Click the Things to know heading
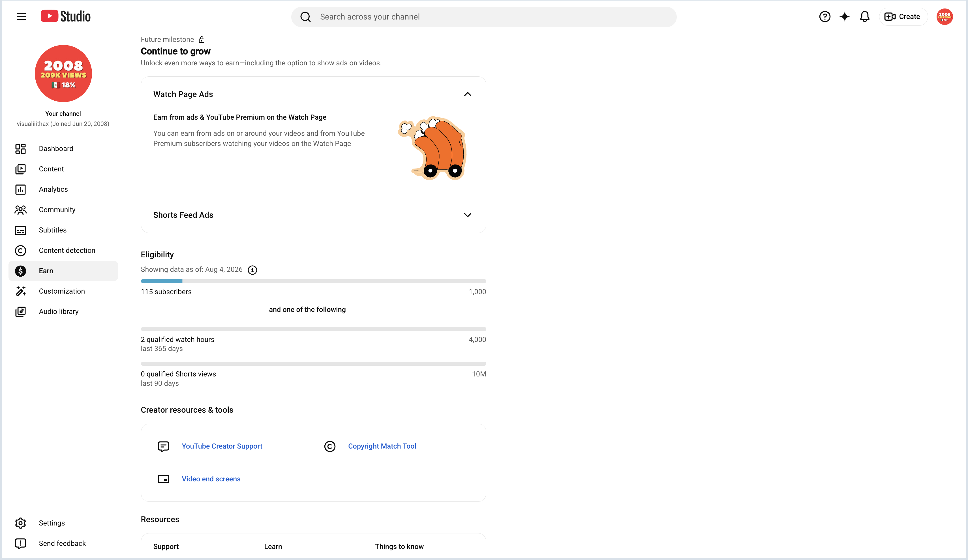Image resolution: width=968 pixels, height=560 pixels. click(x=399, y=546)
